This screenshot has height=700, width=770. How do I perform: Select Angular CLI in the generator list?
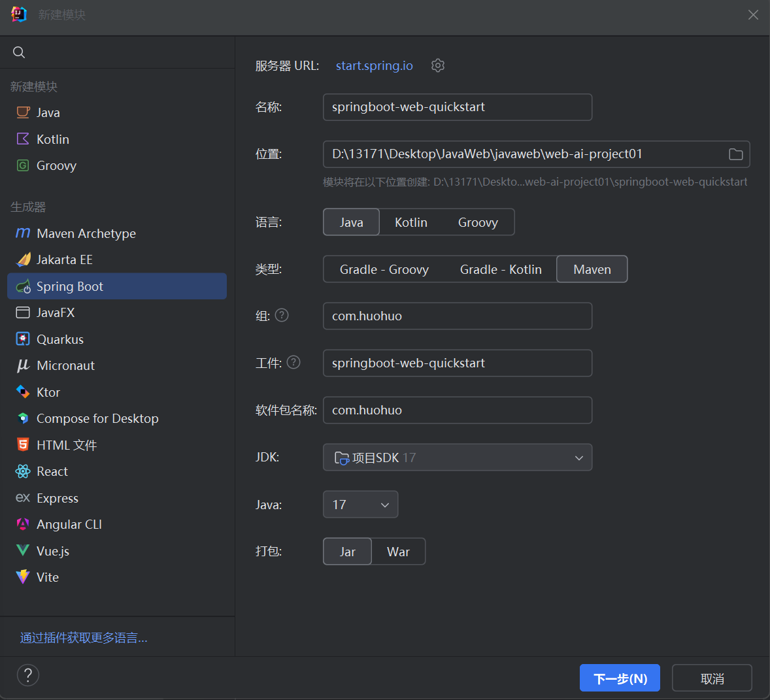pos(117,524)
